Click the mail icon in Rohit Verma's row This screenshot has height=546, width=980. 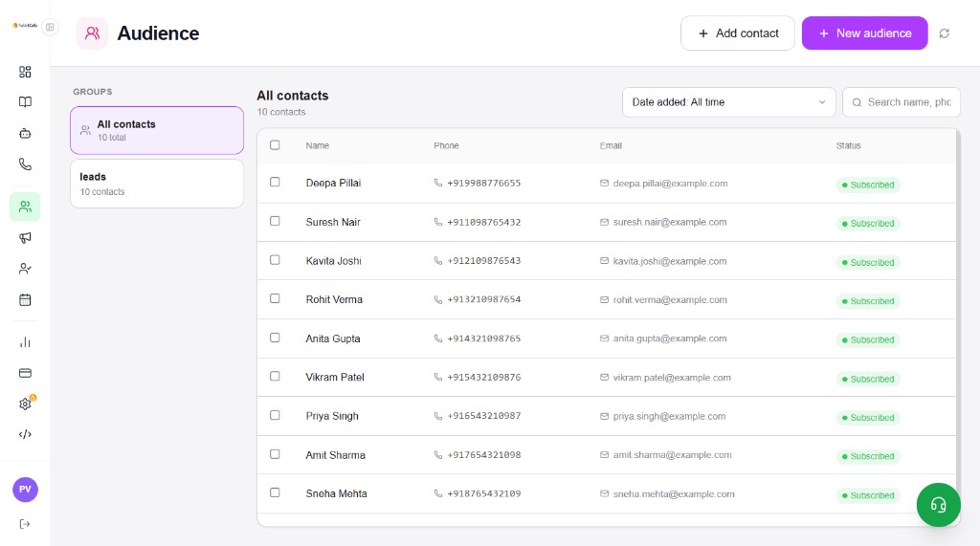pyautogui.click(x=605, y=300)
